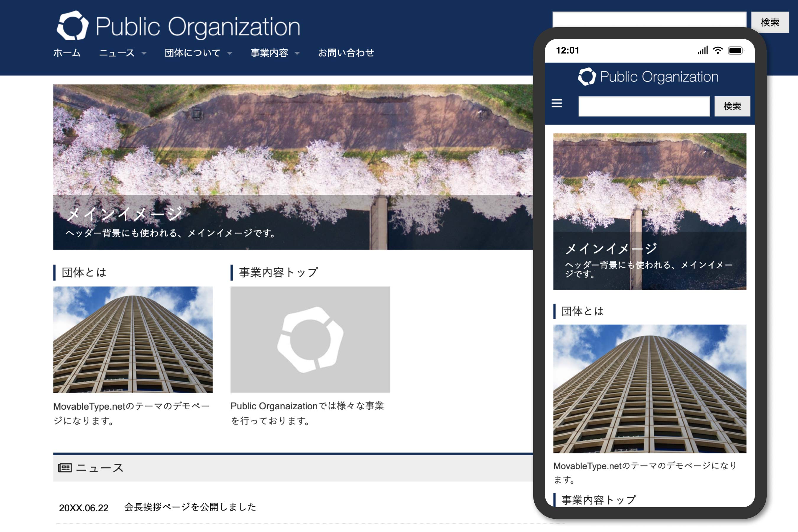Click the desktop メインイメージ caption title

point(125,214)
